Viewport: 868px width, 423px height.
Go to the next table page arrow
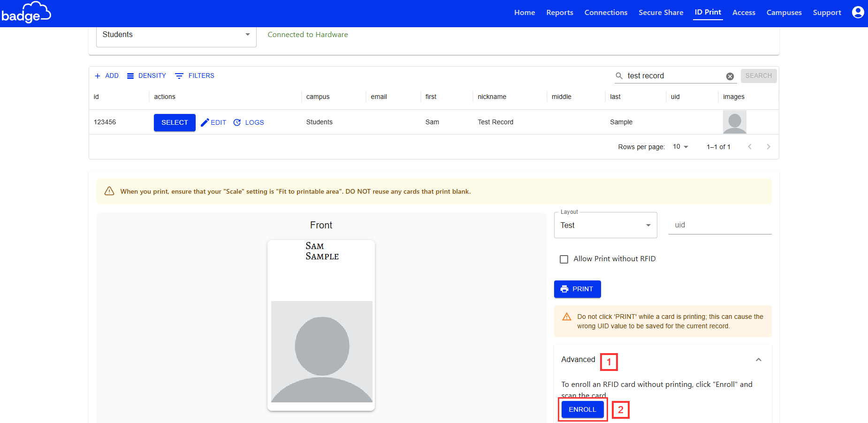pos(769,147)
